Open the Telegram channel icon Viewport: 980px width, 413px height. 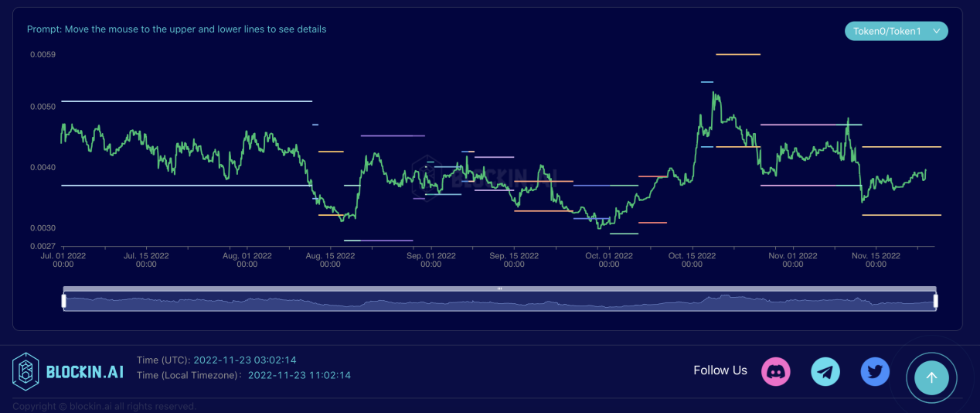pyautogui.click(x=825, y=371)
